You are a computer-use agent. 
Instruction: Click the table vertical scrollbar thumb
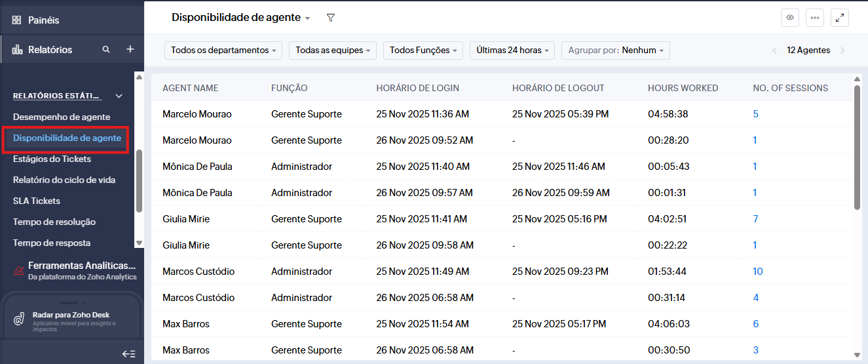(857, 148)
